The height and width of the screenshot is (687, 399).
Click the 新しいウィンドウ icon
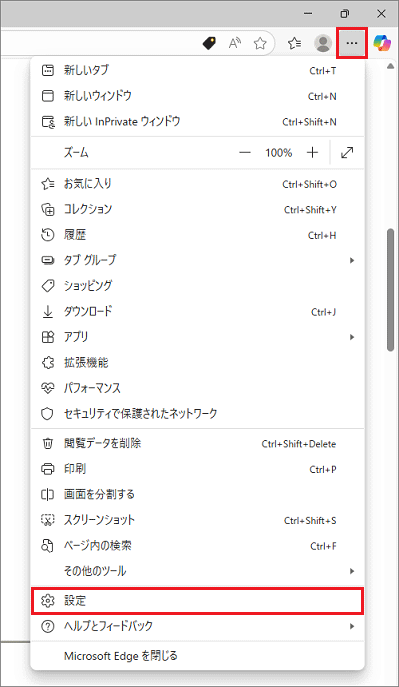pos(47,96)
